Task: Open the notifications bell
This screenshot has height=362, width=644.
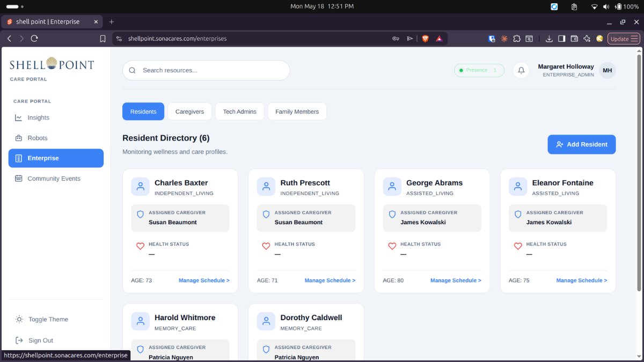Action: pyautogui.click(x=521, y=70)
